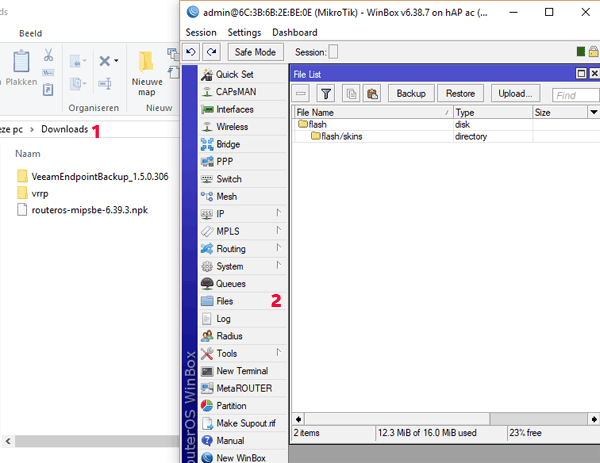Open CAPsMAN in sidebar
This screenshot has height=463, width=600.
click(x=243, y=92)
